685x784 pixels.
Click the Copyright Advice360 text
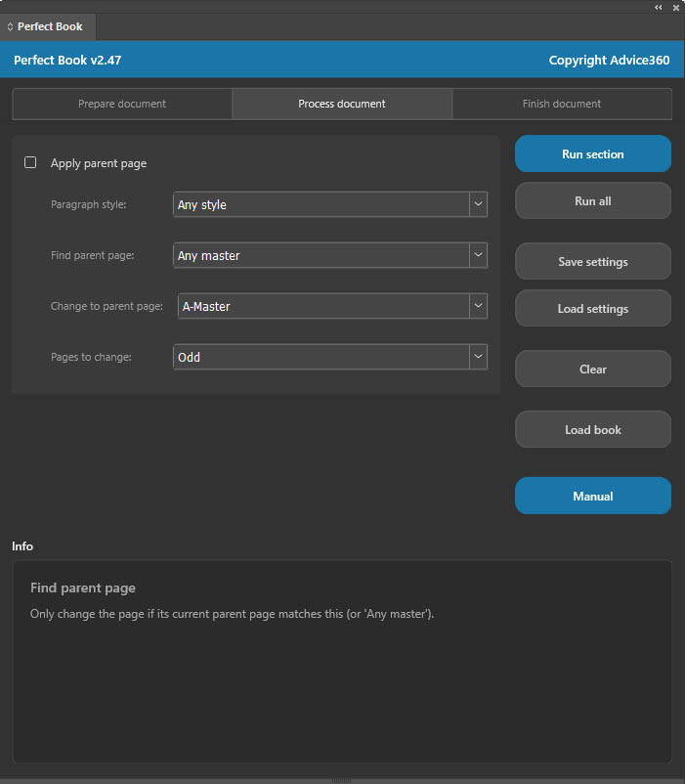[609, 60]
